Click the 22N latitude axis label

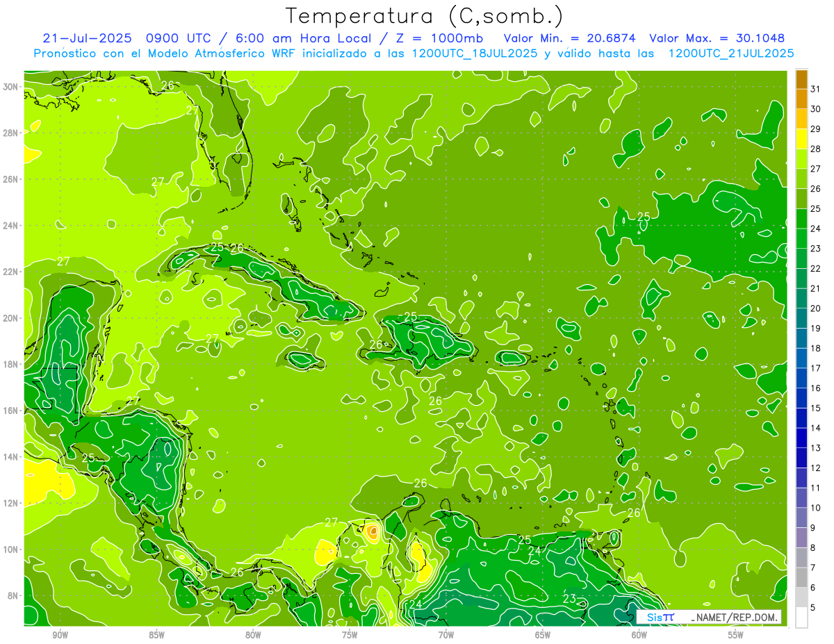(10, 272)
